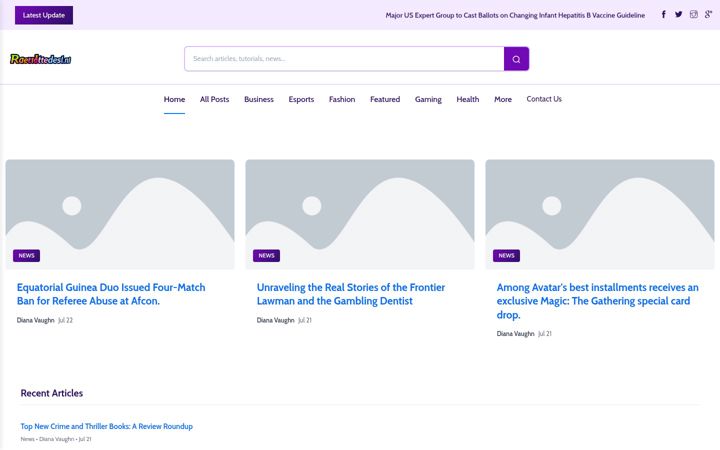Click the Recent Articles heading
Viewport: 720px width, 450px height.
pyautogui.click(x=52, y=393)
